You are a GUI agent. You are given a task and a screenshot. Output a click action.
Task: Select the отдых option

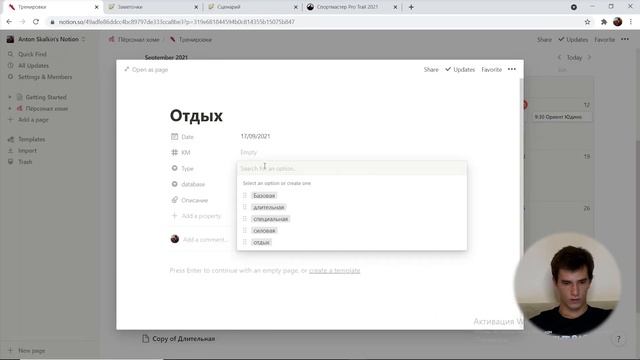[261, 242]
